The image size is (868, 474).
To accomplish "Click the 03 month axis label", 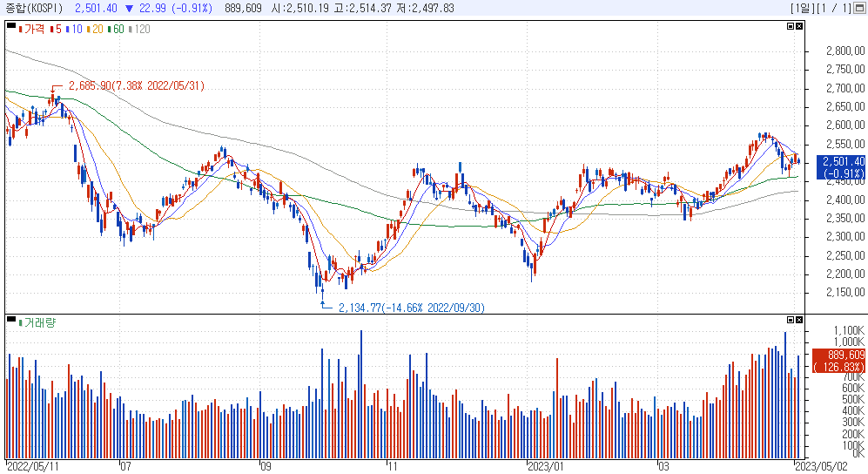I will (x=663, y=466).
